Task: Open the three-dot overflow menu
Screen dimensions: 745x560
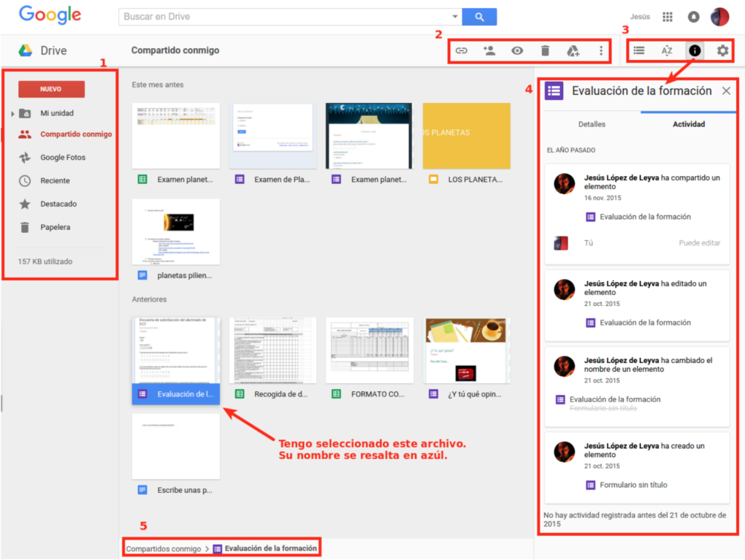Action: (600, 50)
